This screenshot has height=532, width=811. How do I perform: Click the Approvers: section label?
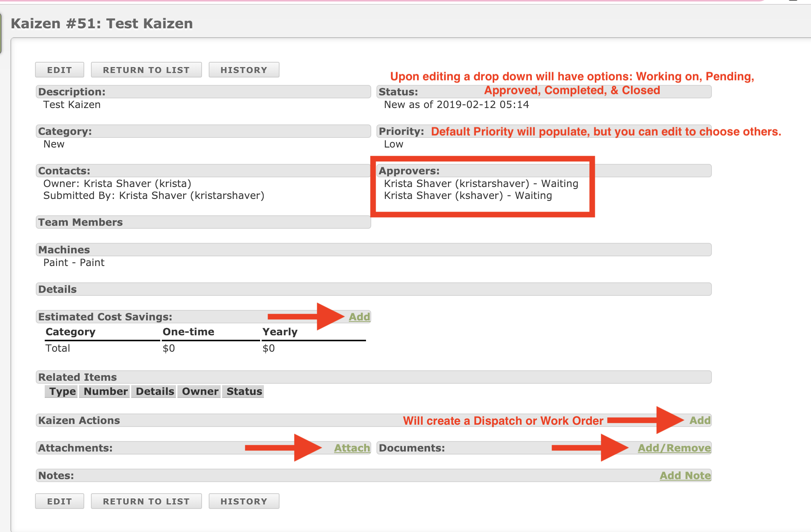[409, 171]
